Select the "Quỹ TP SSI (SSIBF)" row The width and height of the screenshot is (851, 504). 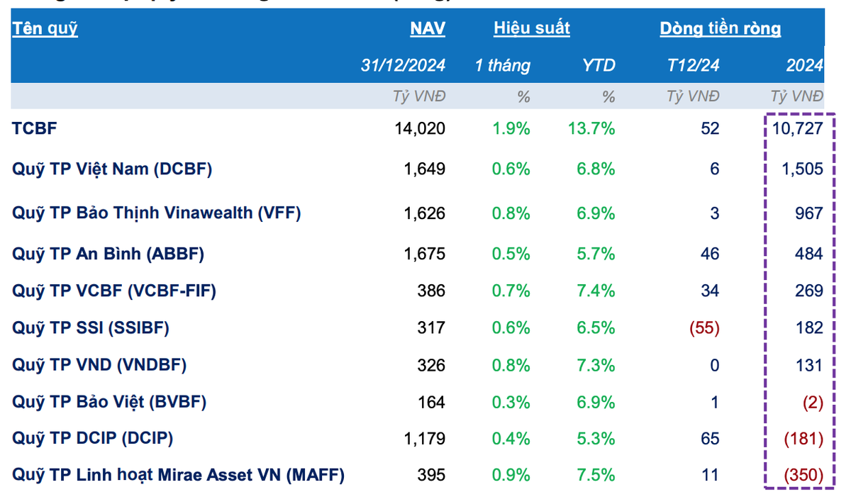point(91,327)
